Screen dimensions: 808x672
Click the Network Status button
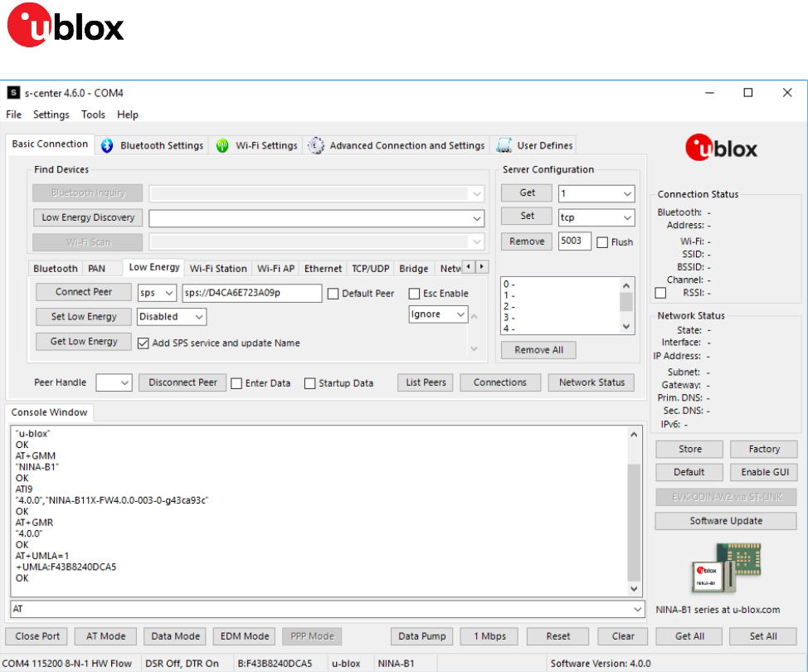591,383
